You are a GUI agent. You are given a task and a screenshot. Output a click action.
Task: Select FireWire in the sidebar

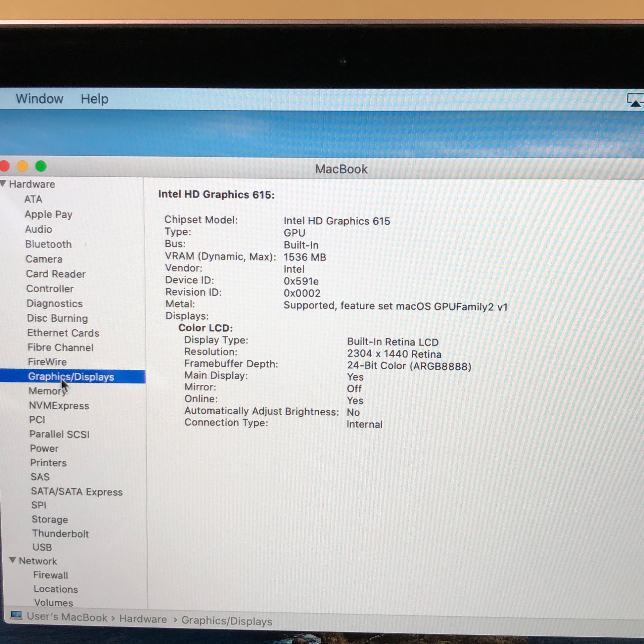tap(47, 362)
